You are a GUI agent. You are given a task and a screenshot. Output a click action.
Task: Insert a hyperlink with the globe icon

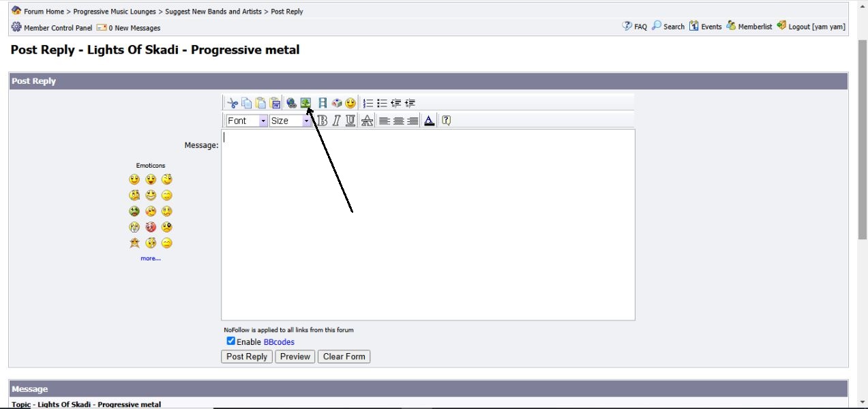click(291, 103)
